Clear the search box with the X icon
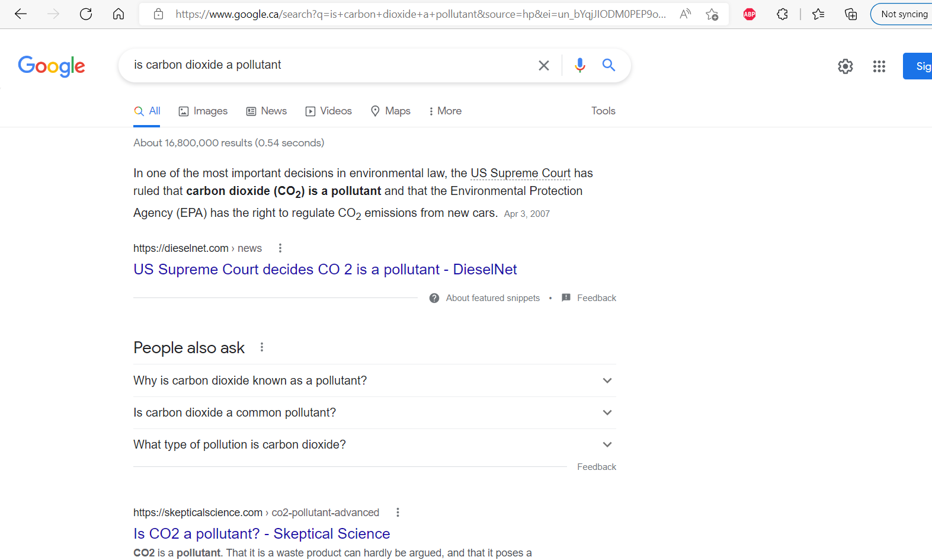The image size is (932, 560). tap(544, 65)
